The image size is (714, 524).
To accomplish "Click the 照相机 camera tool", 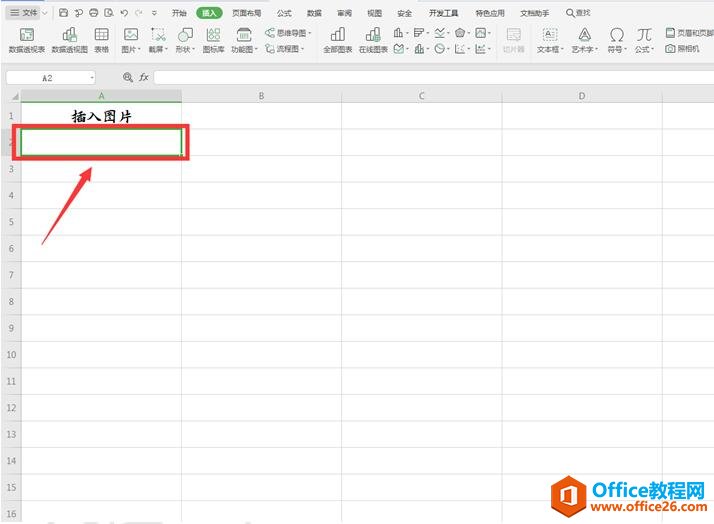I will tap(682, 49).
